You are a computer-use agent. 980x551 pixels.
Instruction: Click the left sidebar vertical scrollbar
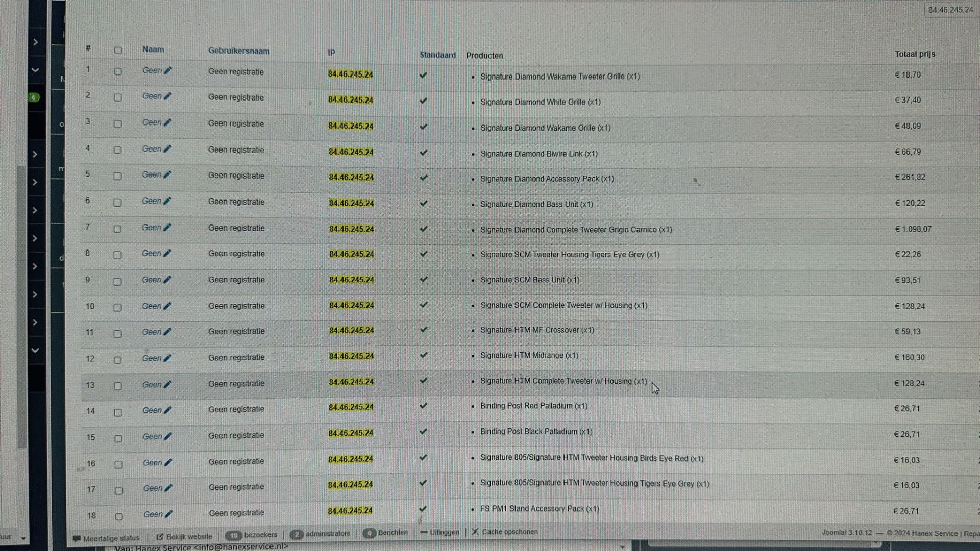click(21, 306)
